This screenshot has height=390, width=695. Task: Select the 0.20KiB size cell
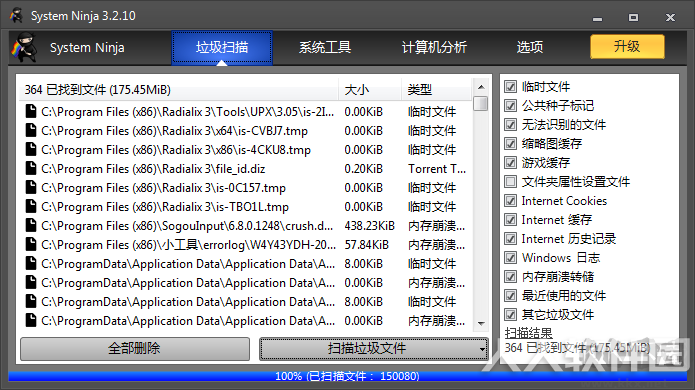pyautogui.click(x=363, y=169)
